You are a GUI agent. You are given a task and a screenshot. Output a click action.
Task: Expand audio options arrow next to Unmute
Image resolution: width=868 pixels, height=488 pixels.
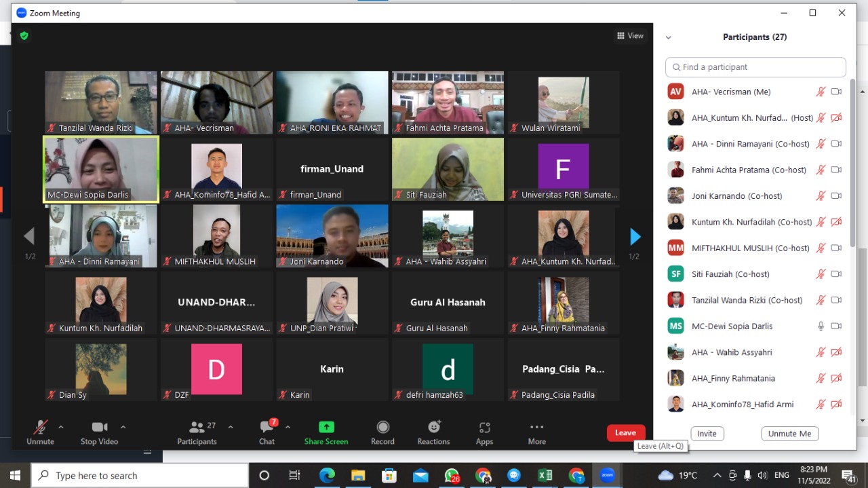(61, 427)
